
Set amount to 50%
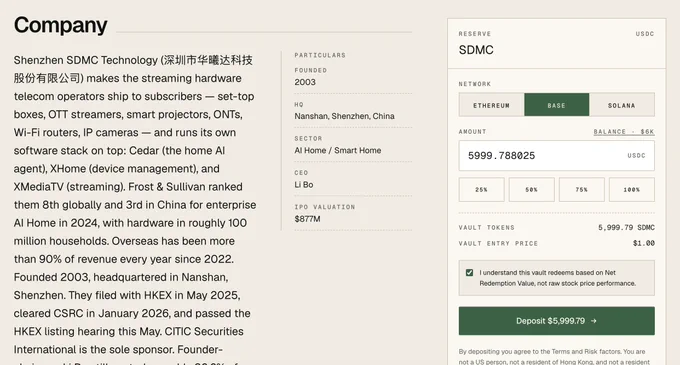pos(531,189)
